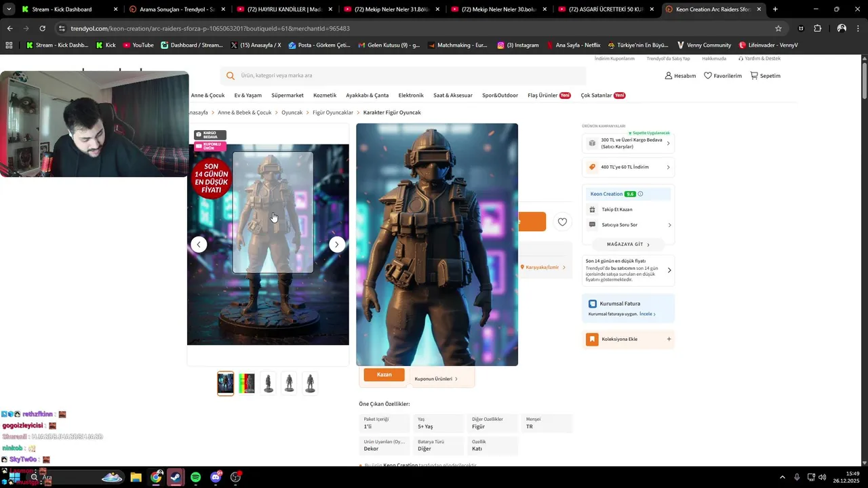Launch Spotify from the taskbar

[195, 477]
